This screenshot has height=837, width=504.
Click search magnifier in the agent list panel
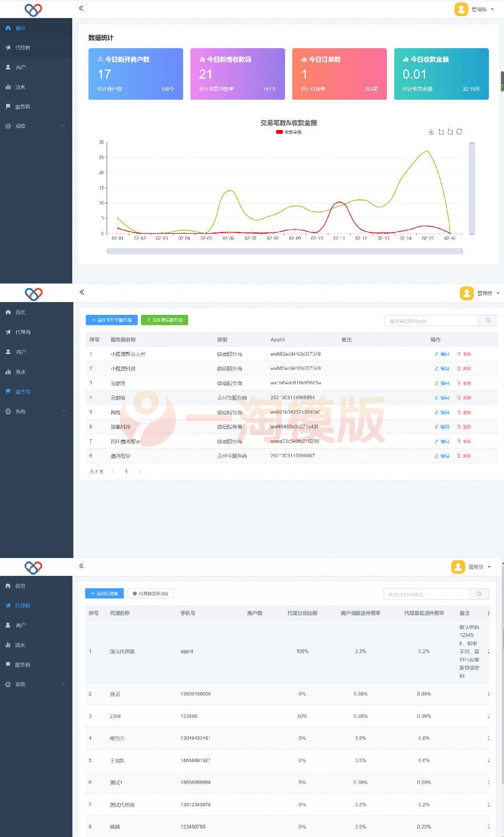[479, 594]
